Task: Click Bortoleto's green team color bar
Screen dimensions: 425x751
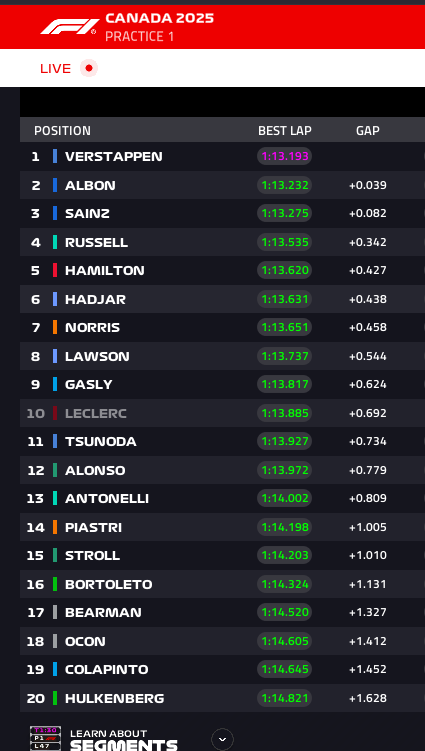Action: pyautogui.click(x=55, y=584)
